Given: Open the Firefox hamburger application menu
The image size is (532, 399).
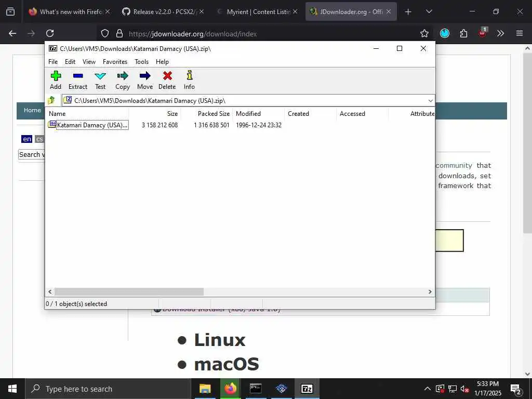Looking at the screenshot, I should (520, 33).
